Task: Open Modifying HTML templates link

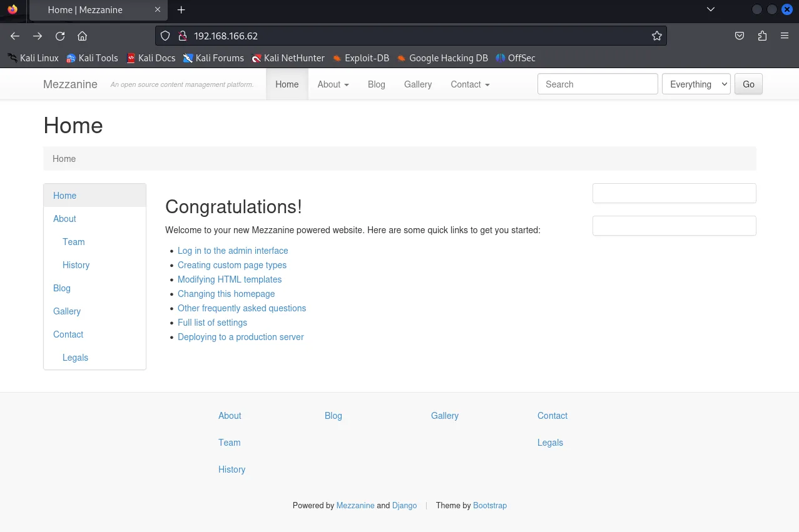Action: pos(230,279)
